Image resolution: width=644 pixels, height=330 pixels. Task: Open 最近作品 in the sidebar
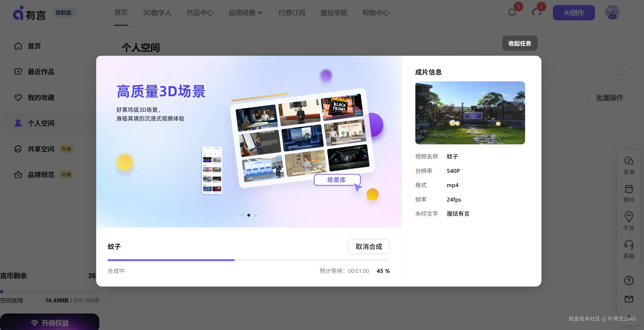pyautogui.click(x=41, y=72)
